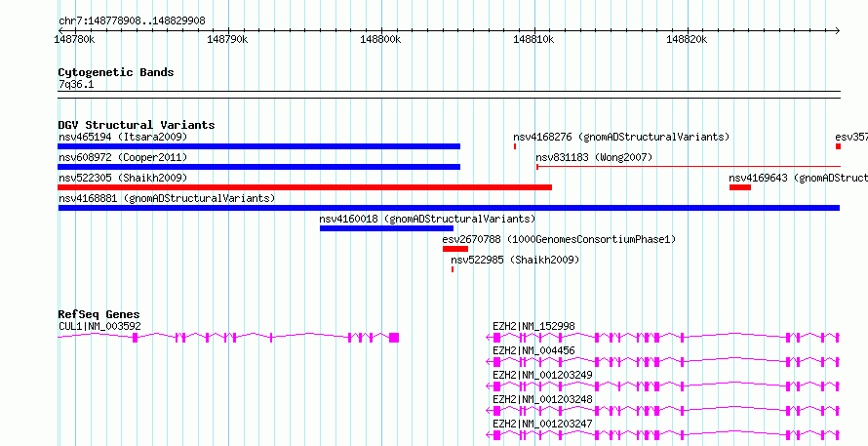Open the nsv4168881 gnomAD variant label
The width and height of the screenshot is (868, 446).
pos(167,198)
